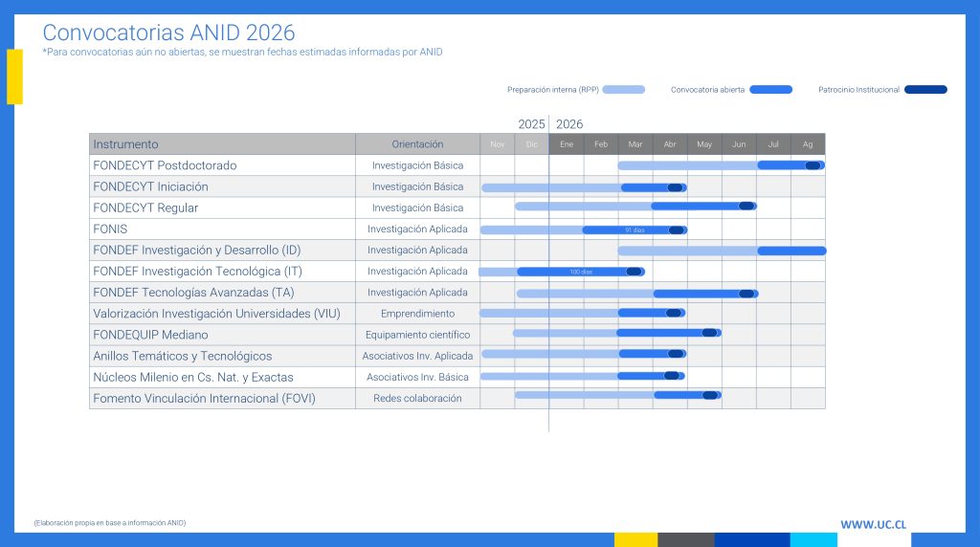Click the Ag month column header

point(808,144)
